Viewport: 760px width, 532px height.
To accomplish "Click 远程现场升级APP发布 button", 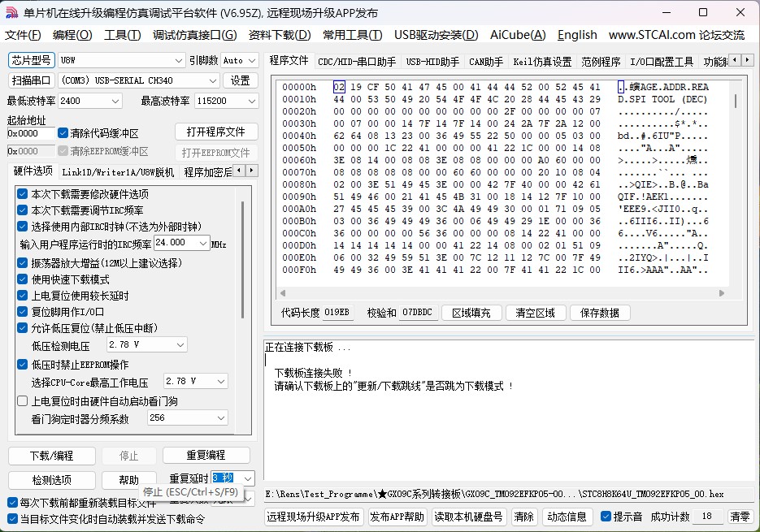I will pyautogui.click(x=313, y=517).
